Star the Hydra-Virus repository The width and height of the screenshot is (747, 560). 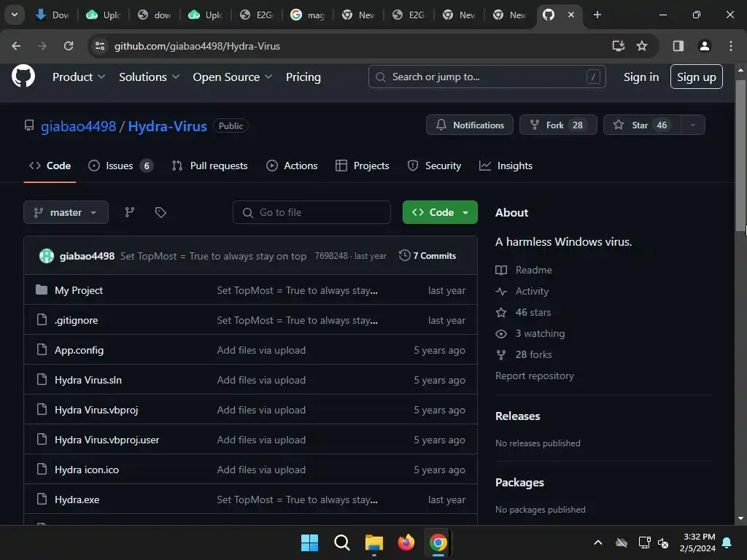[x=643, y=125]
